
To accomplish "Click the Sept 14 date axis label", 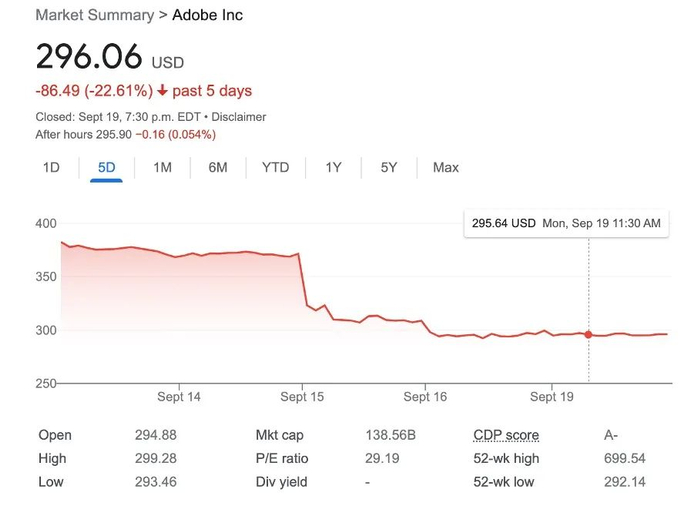I will [x=179, y=397].
